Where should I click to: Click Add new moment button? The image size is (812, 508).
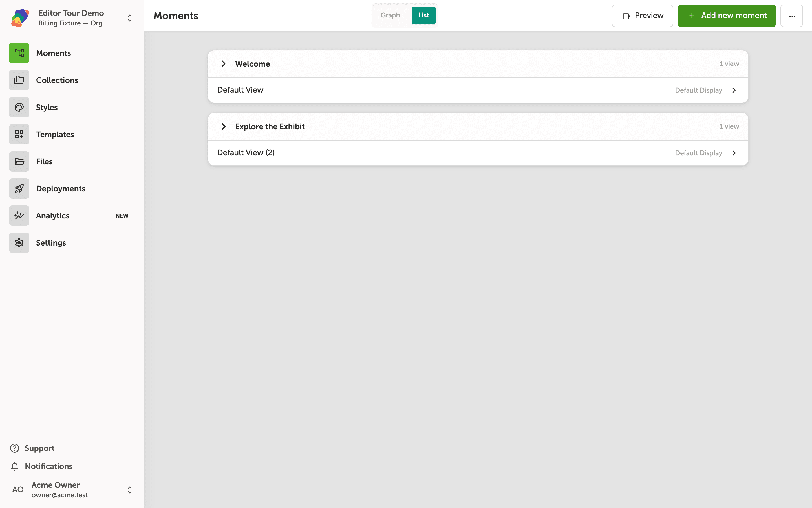[x=727, y=16]
